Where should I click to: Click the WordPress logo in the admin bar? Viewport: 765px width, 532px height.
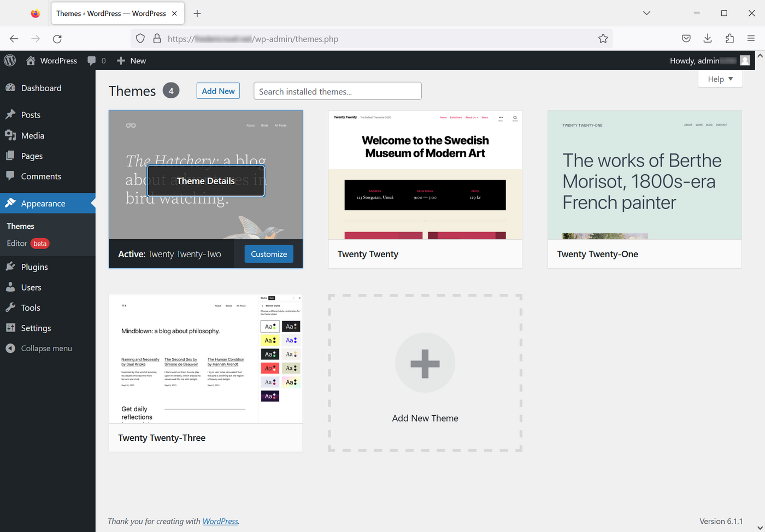click(9, 60)
